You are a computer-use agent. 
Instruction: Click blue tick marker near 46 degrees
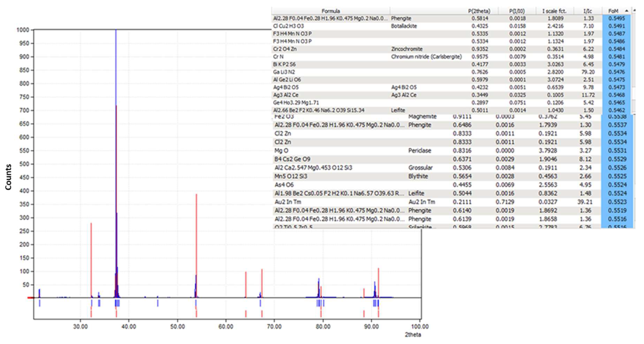[x=158, y=303]
